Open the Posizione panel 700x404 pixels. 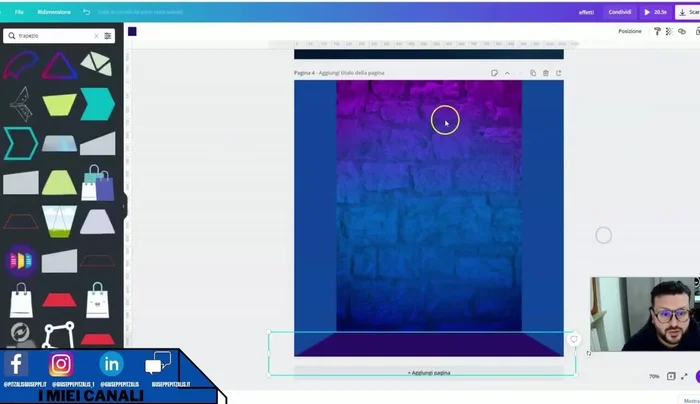coord(630,31)
